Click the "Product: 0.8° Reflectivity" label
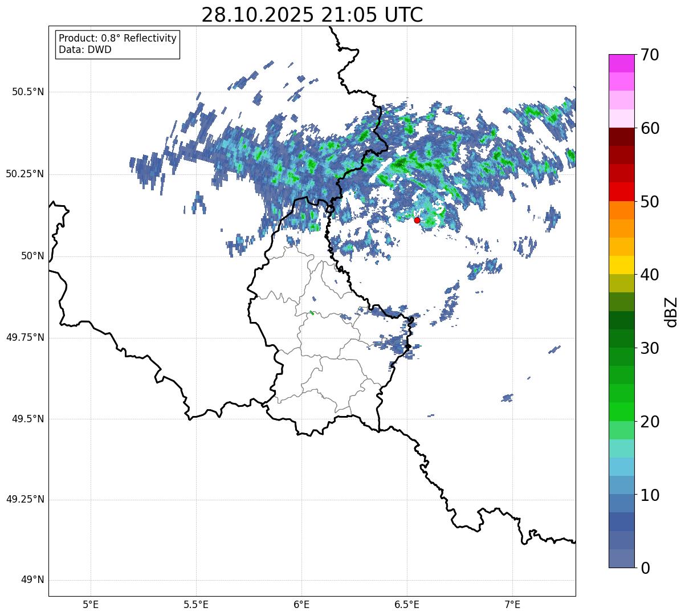This screenshot has width=685, height=616. coord(118,38)
